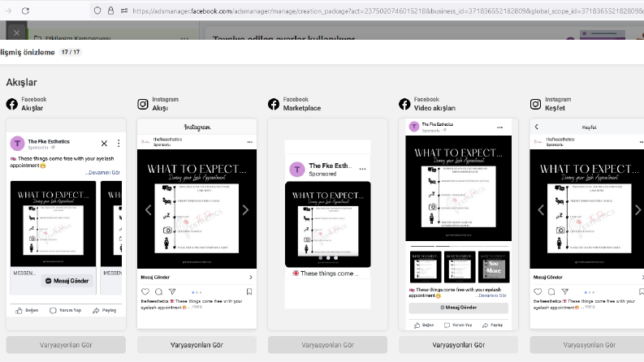This screenshot has width=644, height=362.
Task: Show previous carousel image in Instagram Akışı preview
Action: tap(149, 210)
